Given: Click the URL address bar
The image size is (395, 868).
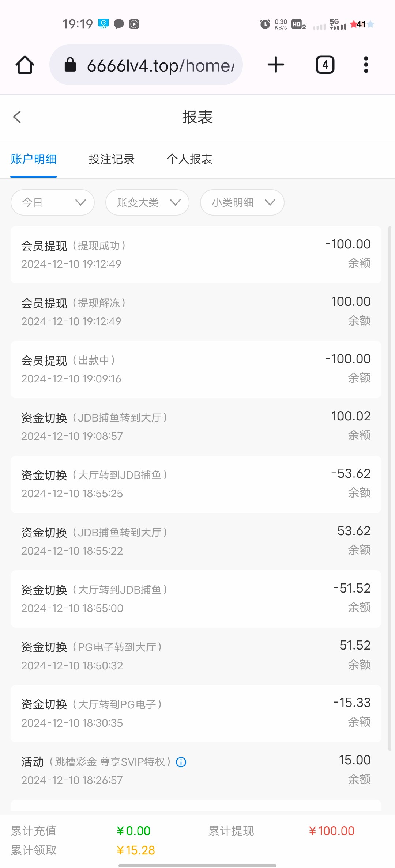Looking at the screenshot, I should [x=160, y=66].
